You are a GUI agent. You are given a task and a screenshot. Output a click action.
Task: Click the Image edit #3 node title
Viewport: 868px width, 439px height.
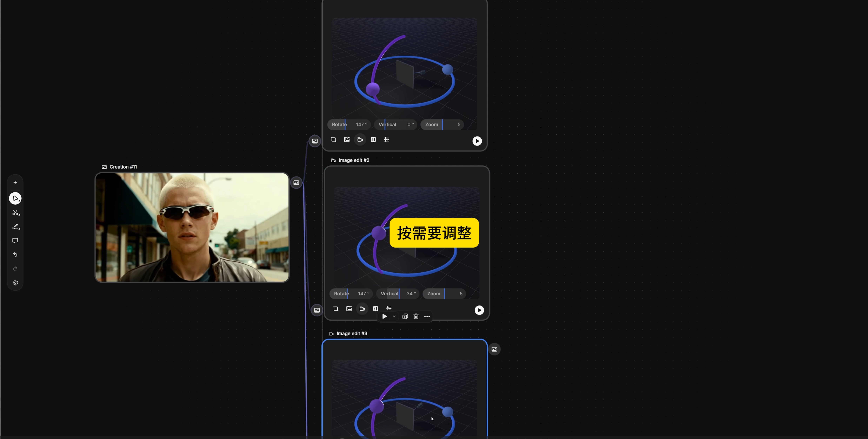(x=352, y=334)
